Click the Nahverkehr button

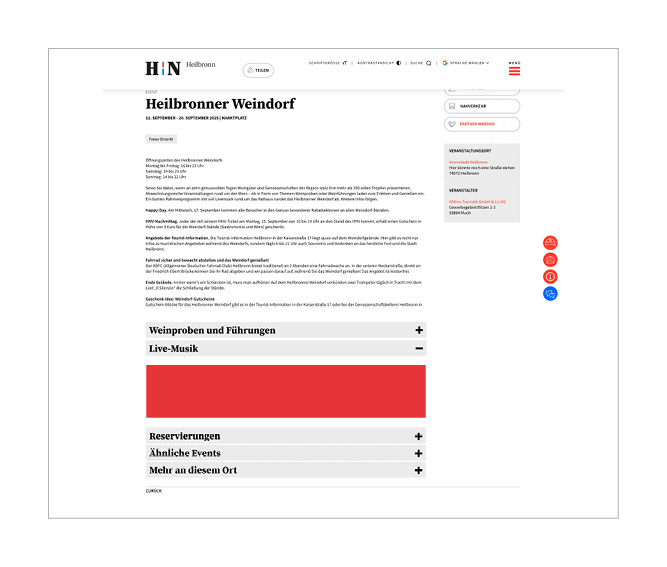[x=482, y=106]
